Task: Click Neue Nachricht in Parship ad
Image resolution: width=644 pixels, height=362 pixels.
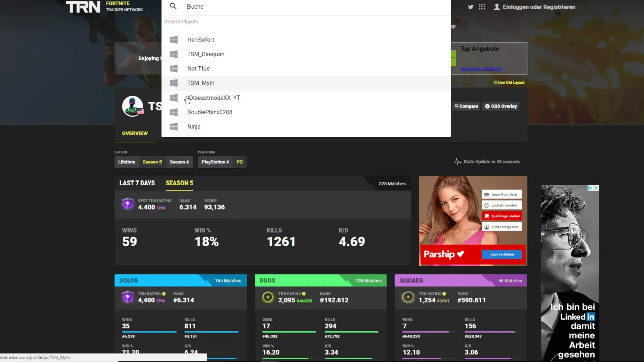Action: (x=502, y=194)
